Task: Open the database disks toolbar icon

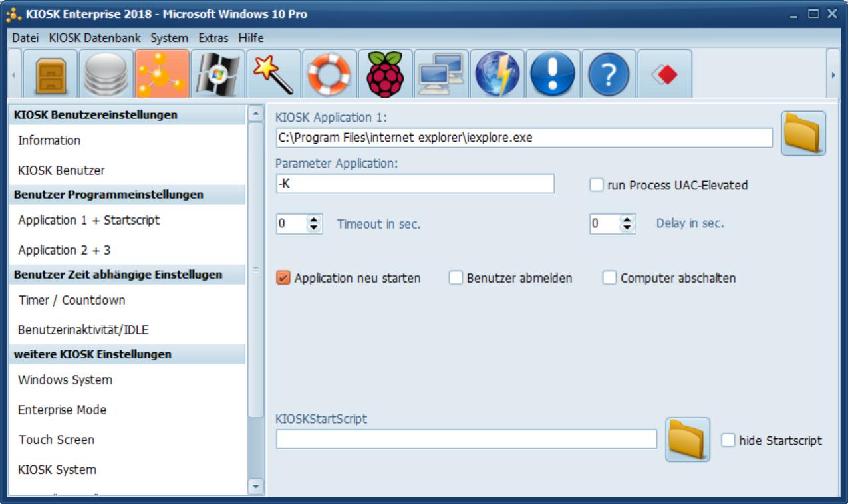Action: click(106, 74)
